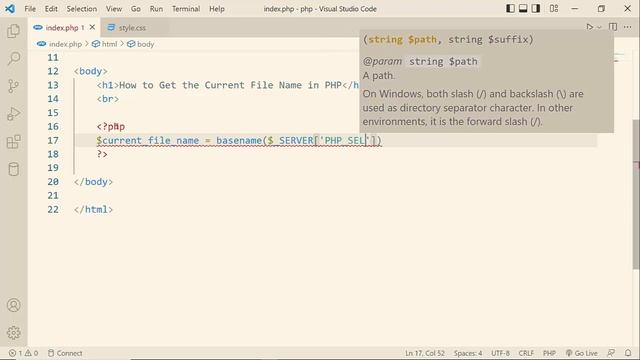Screen dimensions: 640x360
Task: Change language mode via PHP status item
Action: click(549, 353)
